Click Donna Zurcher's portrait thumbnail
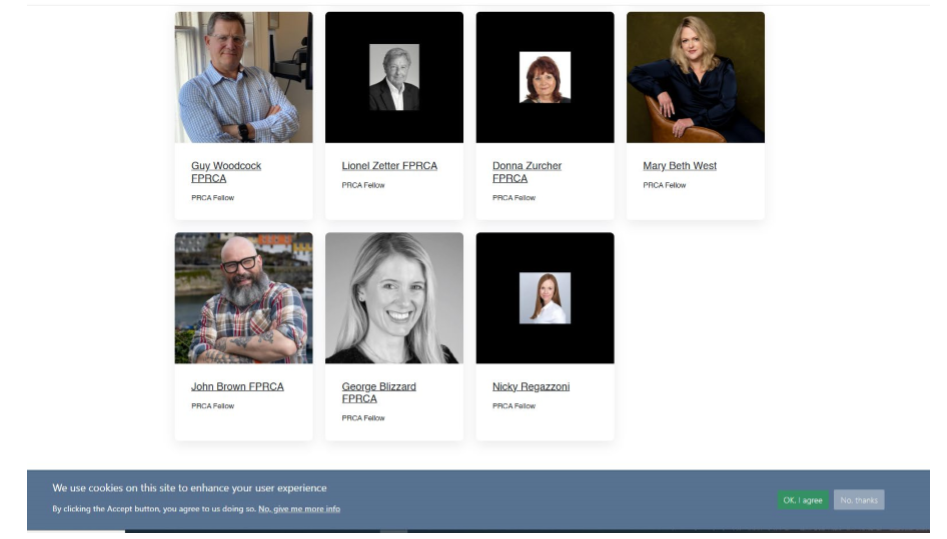 (x=545, y=77)
